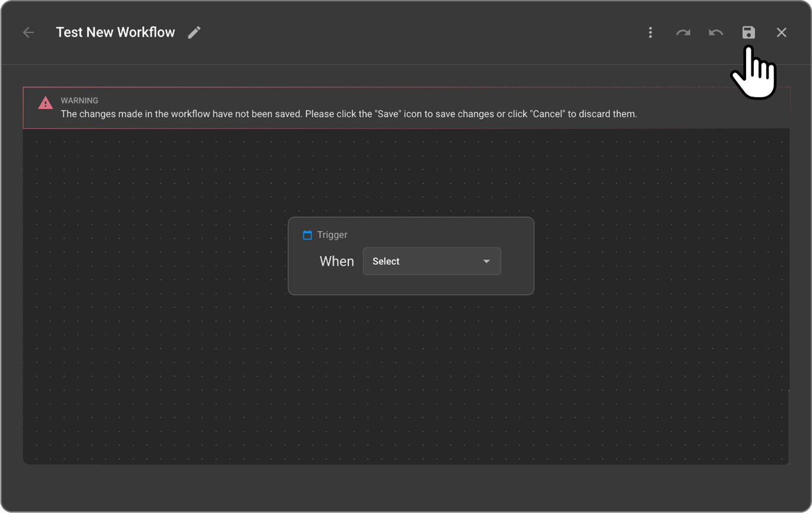Click the pencil icon to rename workflow
The width and height of the screenshot is (812, 513).
194,32
